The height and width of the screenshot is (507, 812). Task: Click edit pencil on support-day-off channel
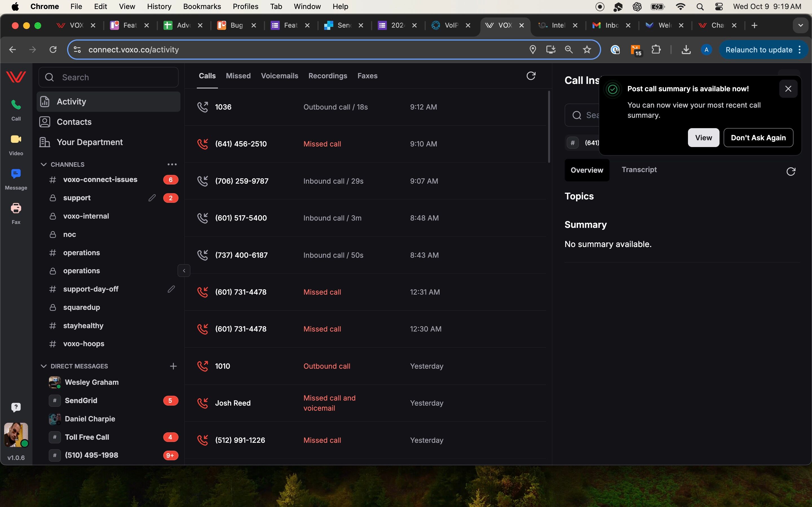coord(171,289)
